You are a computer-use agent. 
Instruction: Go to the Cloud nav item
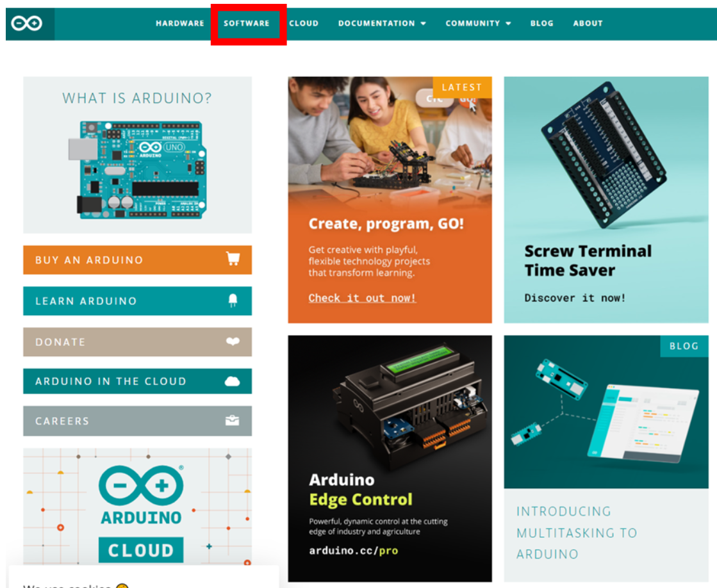[x=304, y=23]
